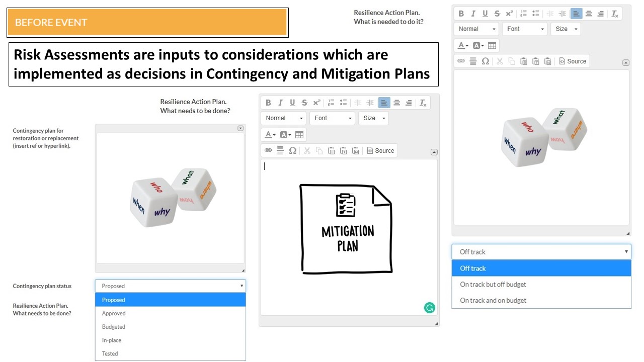Insert a numbered list in the middle editor
644x362 pixels.
(x=331, y=103)
